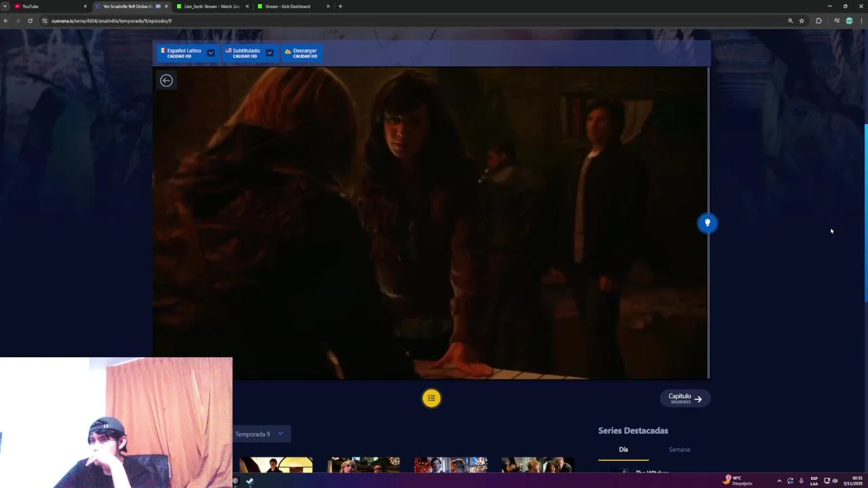Viewport: 868px width, 488px height.
Task: Reload the current page
Action: (x=30, y=21)
